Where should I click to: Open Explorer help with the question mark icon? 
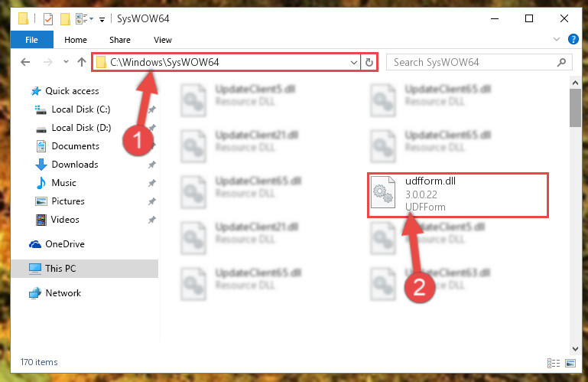[573, 39]
